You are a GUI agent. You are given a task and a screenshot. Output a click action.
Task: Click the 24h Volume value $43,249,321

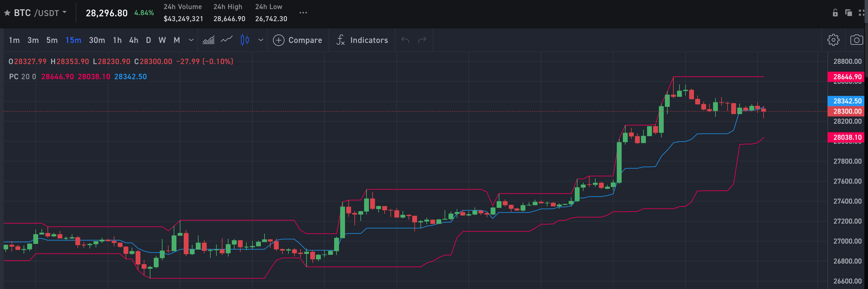183,19
